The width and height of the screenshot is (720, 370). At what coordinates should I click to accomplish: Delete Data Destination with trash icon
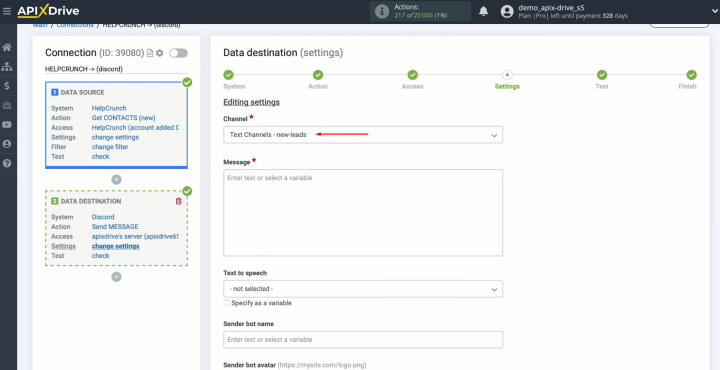coord(179,201)
